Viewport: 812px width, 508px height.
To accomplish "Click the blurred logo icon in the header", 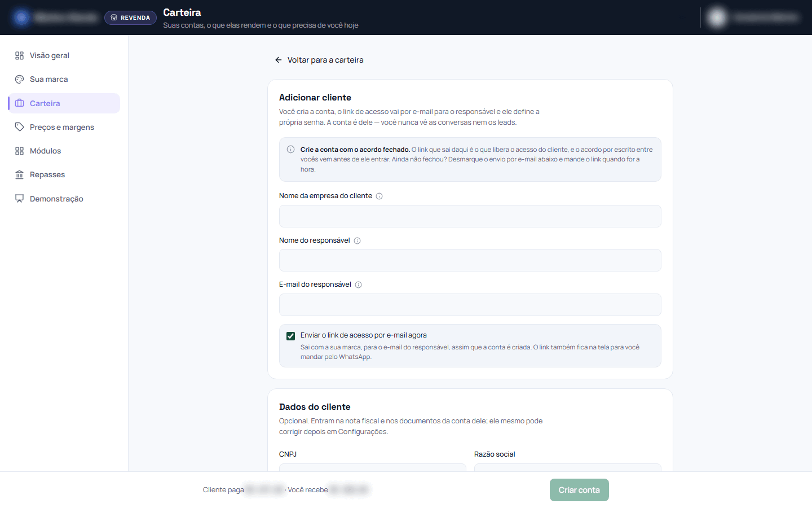I will pos(21,17).
